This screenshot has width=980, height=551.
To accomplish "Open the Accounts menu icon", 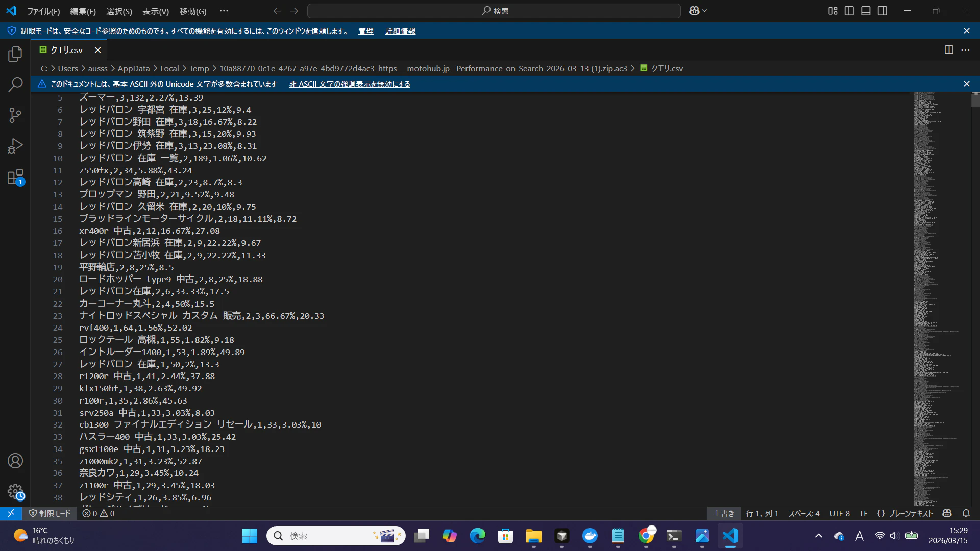I will [15, 461].
